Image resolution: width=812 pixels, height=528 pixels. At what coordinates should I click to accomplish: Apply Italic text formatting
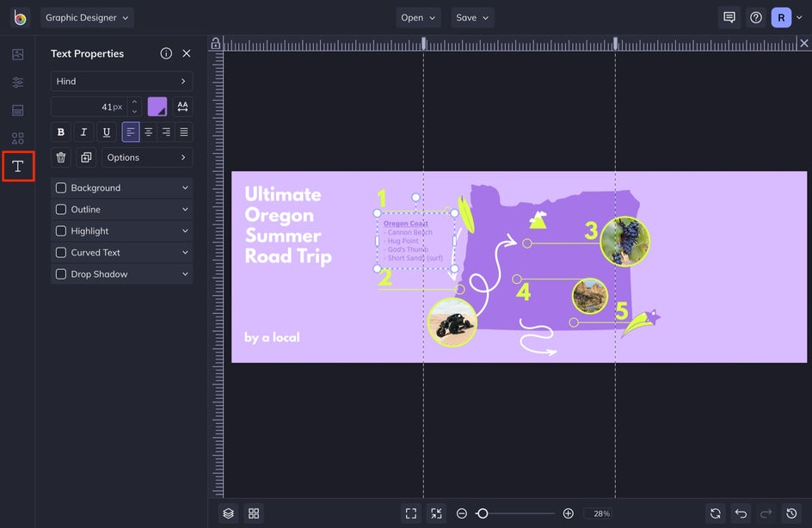[x=83, y=132]
